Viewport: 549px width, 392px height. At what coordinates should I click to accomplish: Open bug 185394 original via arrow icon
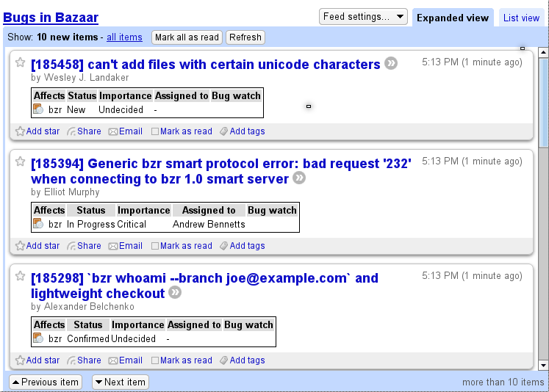coord(299,178)
